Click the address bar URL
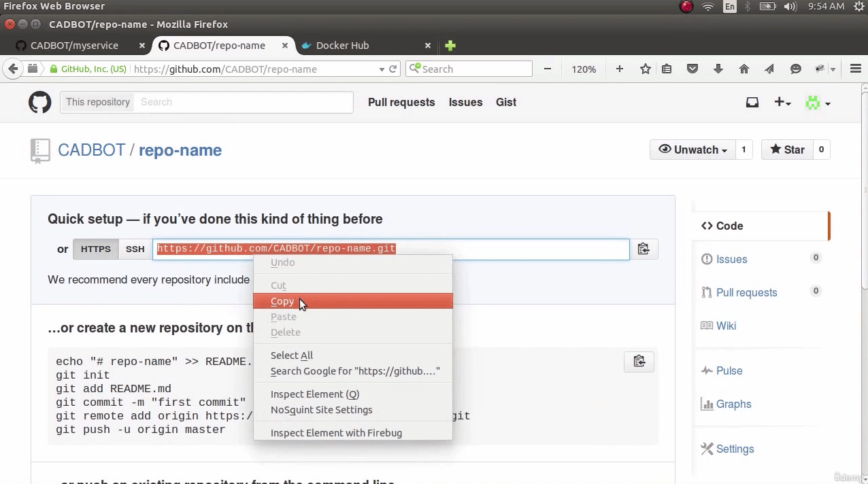This screenshot has height=484, width=868. tap(225, 69)
